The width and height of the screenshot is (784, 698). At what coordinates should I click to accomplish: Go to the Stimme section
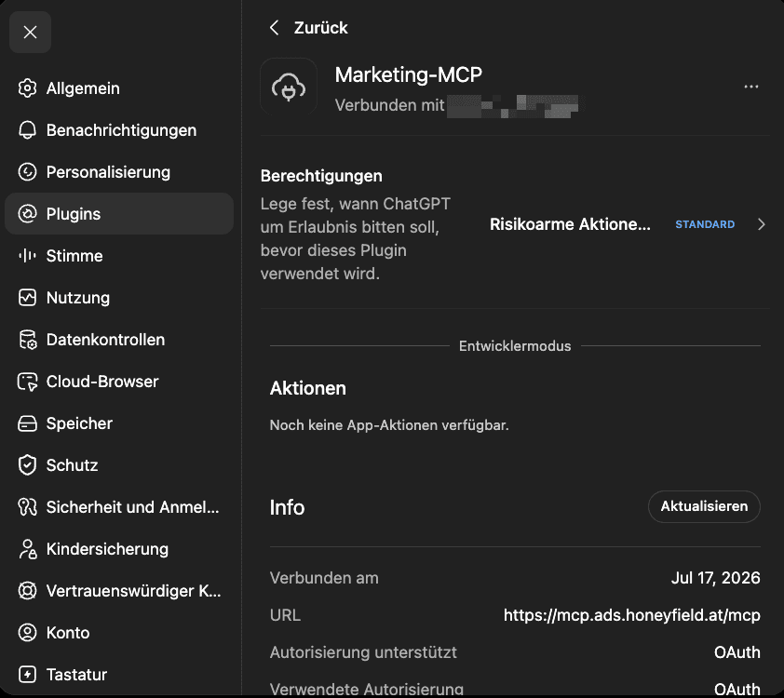tap(119, 256)
